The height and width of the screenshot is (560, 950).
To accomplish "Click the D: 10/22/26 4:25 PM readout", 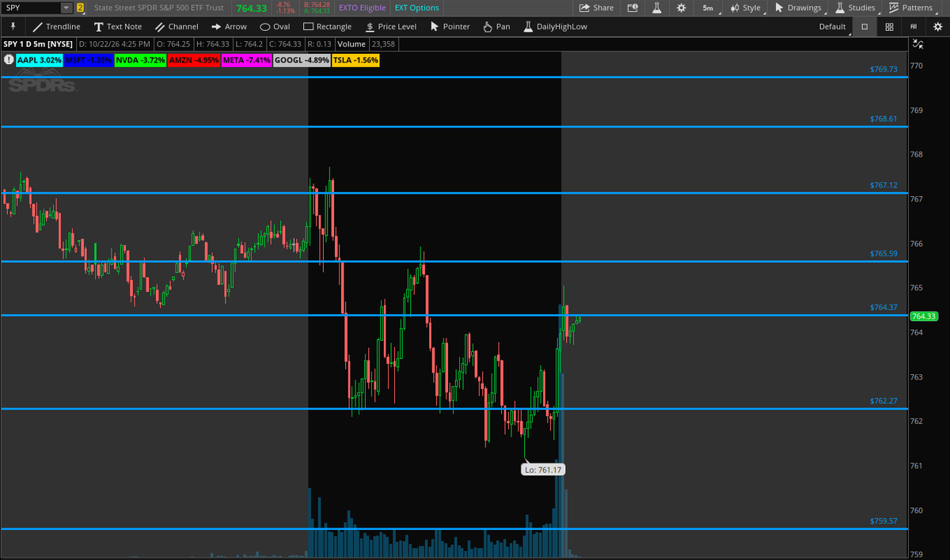I will (114, 44).
